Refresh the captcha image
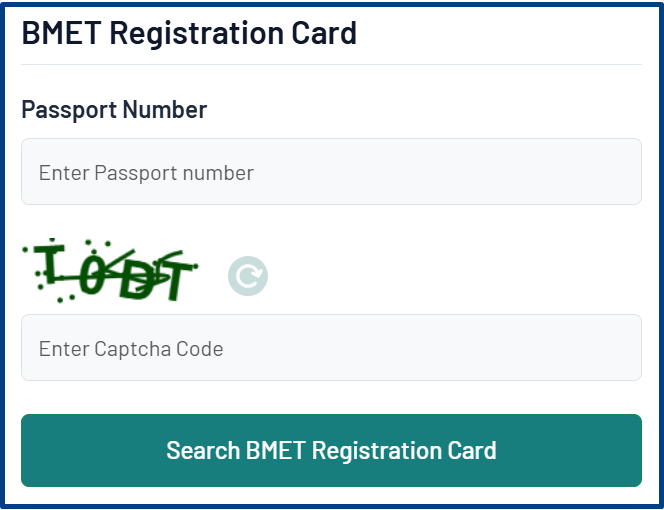This screenshot has height=510, width=664. [x=248, y=275]
